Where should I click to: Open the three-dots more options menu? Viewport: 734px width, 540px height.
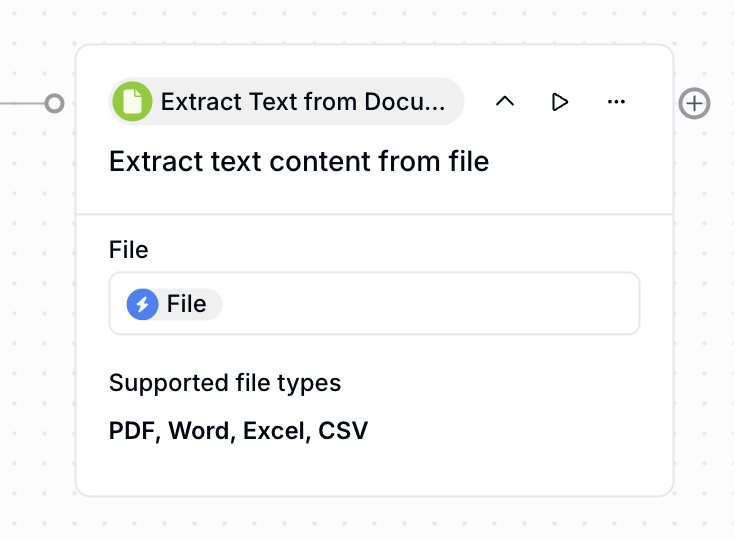pyautogui.click(x=616, y=102)
